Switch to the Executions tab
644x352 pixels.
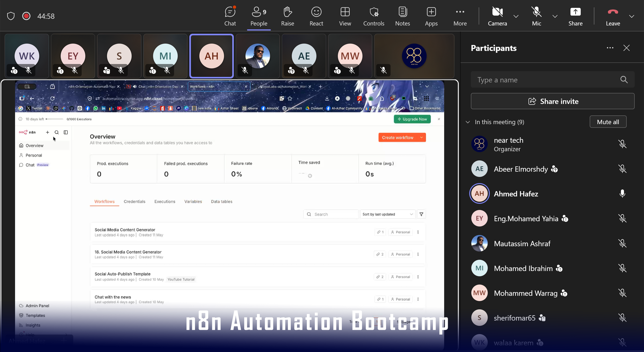(x=165, y=202)
